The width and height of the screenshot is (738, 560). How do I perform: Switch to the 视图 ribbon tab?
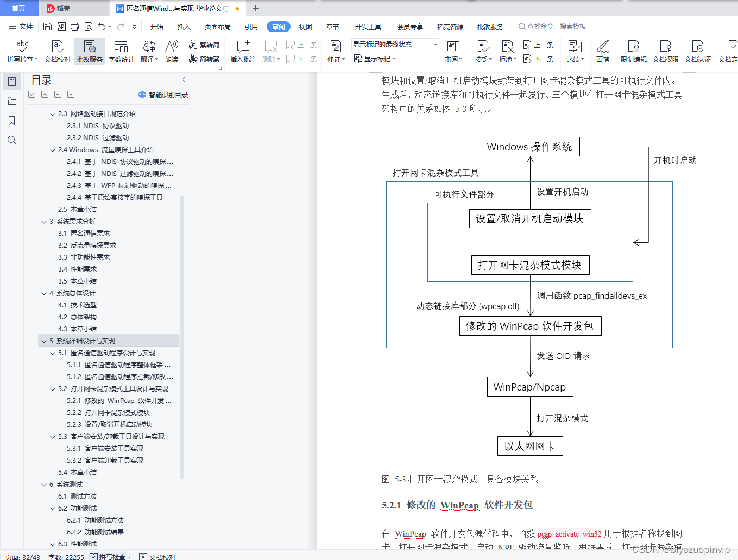tap(305, 26)
